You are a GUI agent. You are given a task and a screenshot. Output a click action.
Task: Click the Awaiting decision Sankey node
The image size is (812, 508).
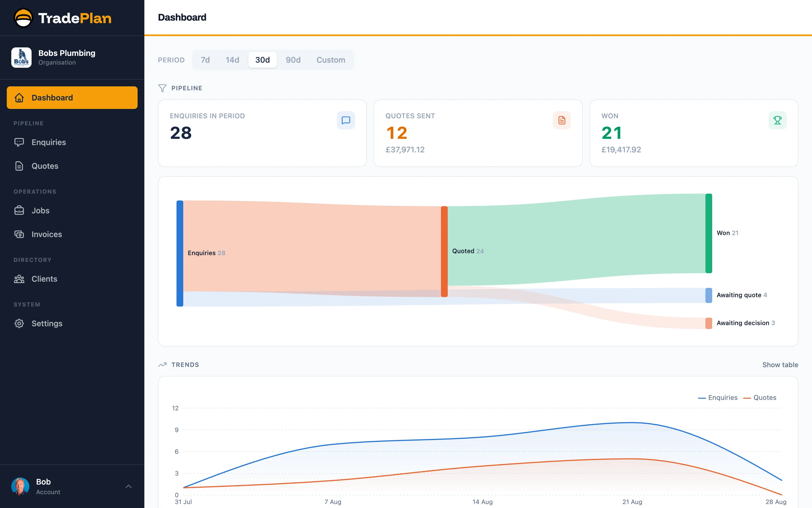[709, 323]
